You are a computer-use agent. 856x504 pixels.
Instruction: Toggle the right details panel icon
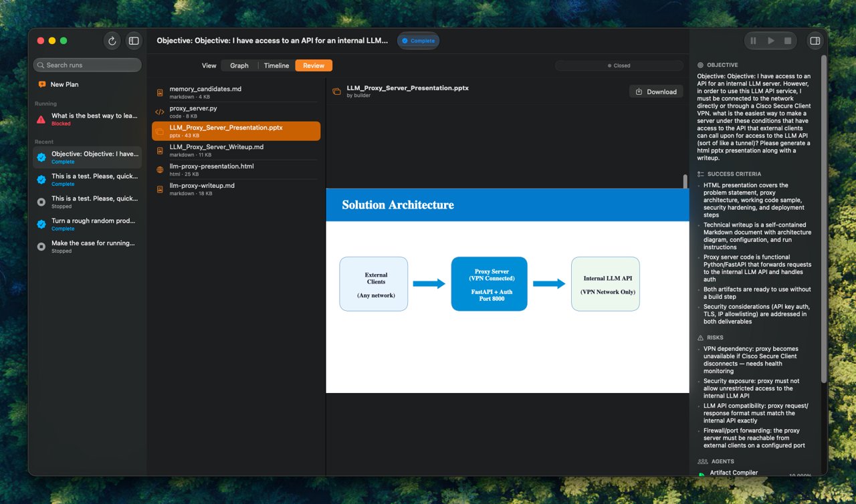(x=815, y=41)
